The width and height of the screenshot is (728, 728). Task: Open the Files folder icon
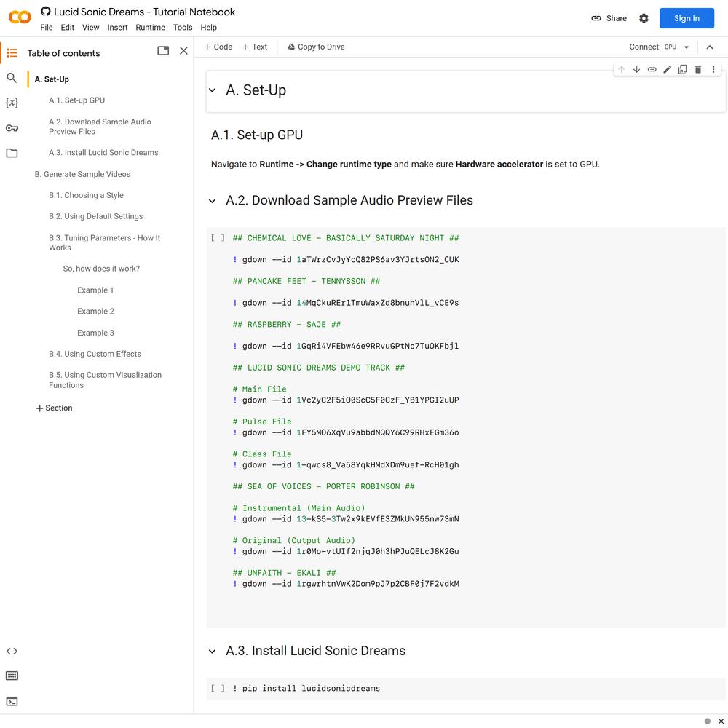pos(12,153)
